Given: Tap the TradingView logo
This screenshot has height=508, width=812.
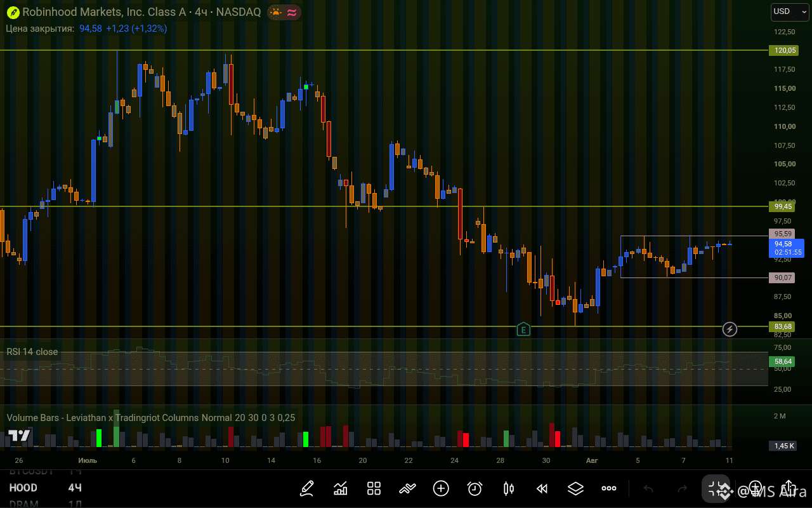Looking at the screenshot, I should [x=20, y=436].
